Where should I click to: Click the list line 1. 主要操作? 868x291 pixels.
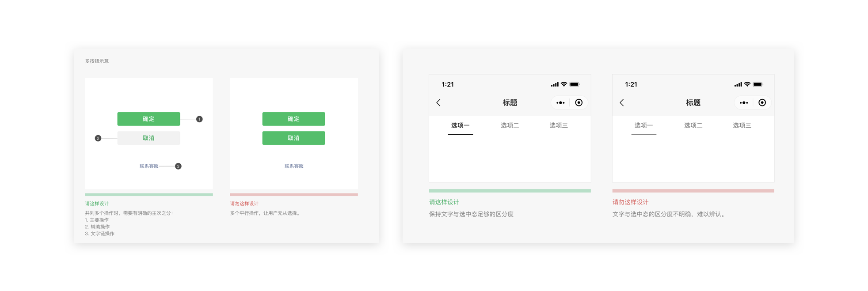tap(97, 220)
